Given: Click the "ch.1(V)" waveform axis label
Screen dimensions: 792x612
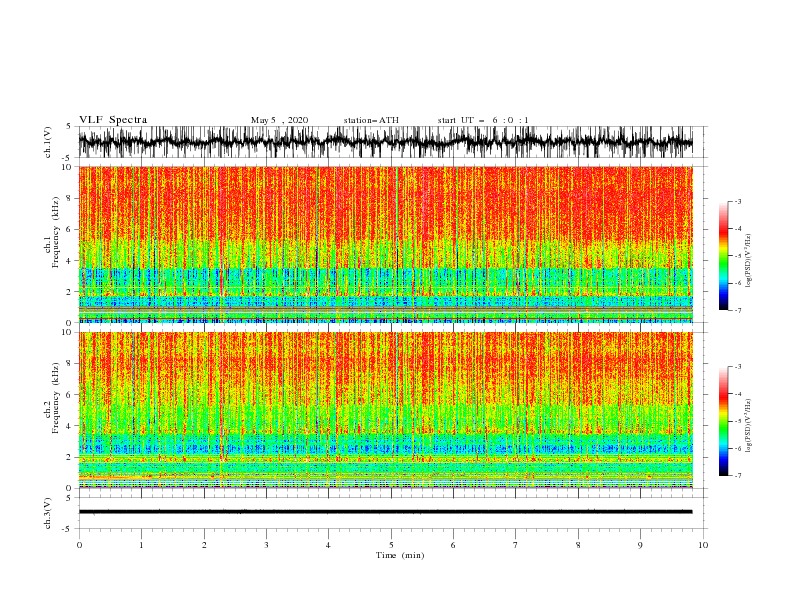Looking at the screenshot, I should point(48,142).
